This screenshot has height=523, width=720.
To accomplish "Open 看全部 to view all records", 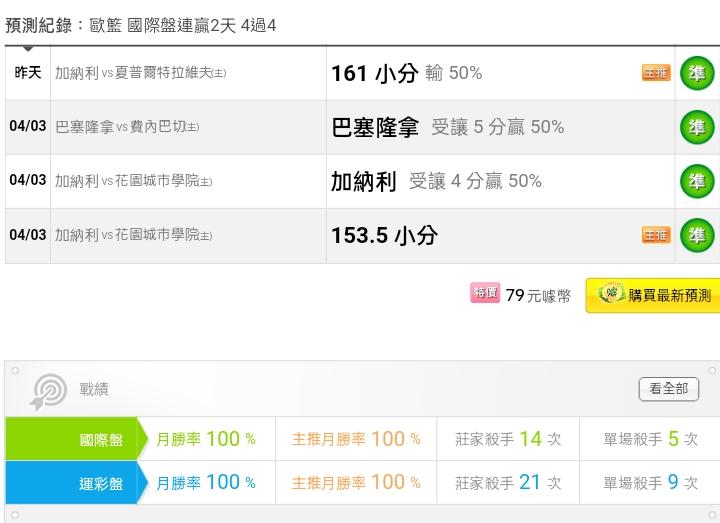I will click(x=669, y=389).
